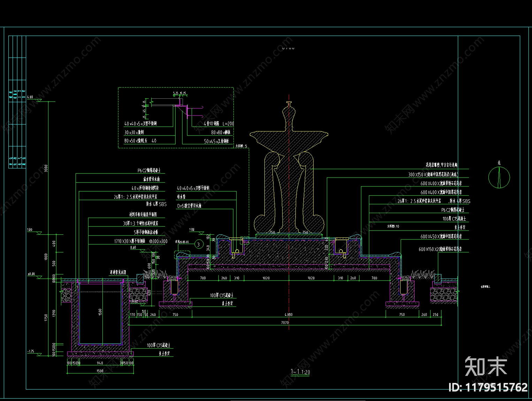532x401 pixels.
Task: Click the label 溢水管详水施
Action: (152, 179)
